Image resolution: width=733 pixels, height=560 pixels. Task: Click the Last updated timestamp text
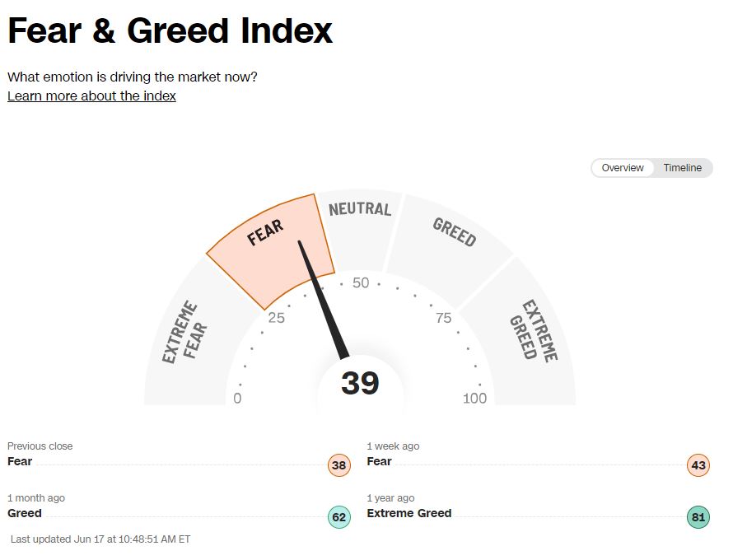point(100,539)
